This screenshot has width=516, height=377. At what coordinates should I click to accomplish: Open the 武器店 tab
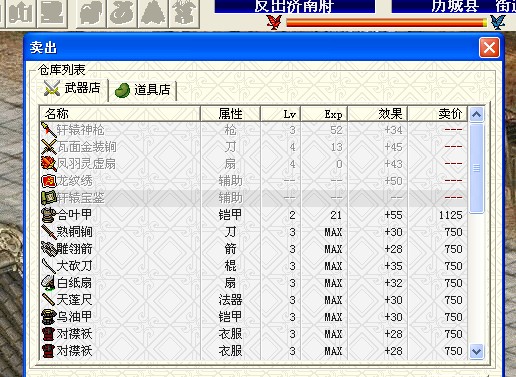point(73,89)
